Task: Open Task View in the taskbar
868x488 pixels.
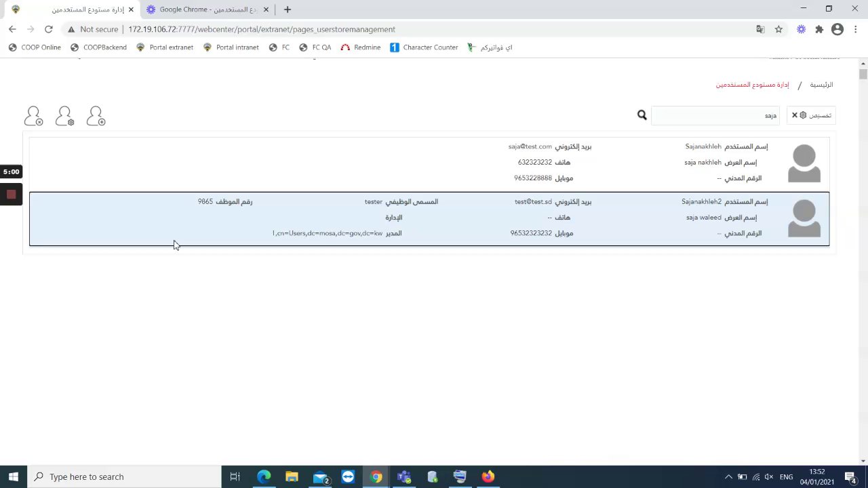Action: (235, 476)
